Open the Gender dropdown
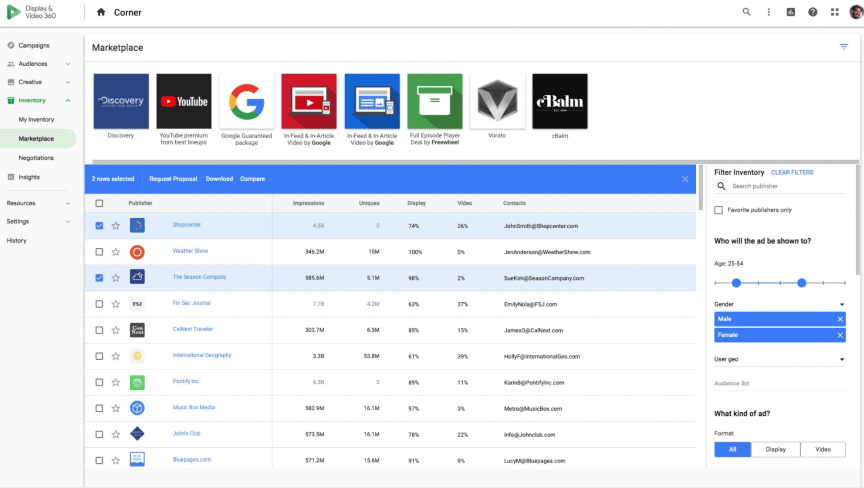The width and height of the screenshot is (864, 488). [780, 304]
